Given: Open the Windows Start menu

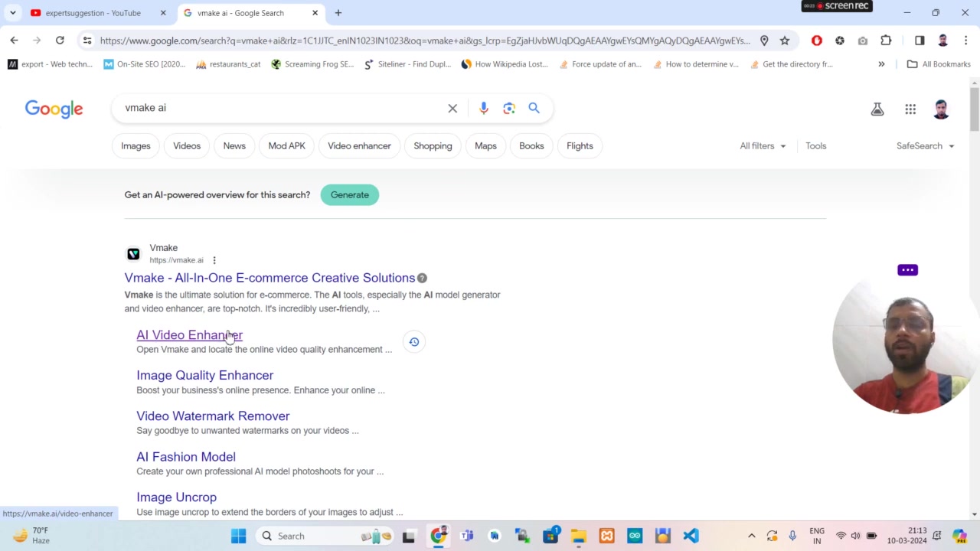Looking at the screenshot, I should tap(239, 536).
